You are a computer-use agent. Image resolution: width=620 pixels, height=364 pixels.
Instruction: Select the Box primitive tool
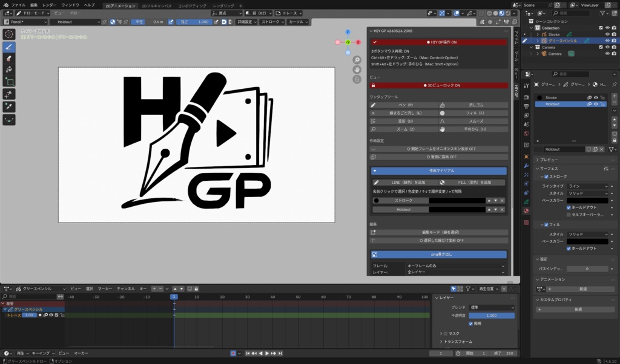[9, 82]
